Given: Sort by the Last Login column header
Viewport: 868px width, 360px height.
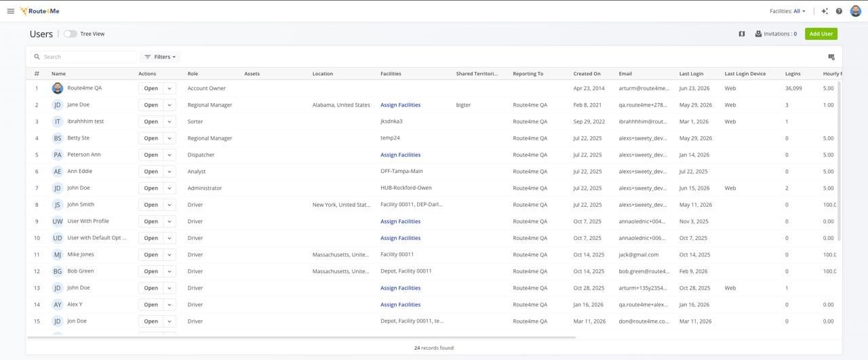Looking at the screenshot, I should tap(691, 73).
